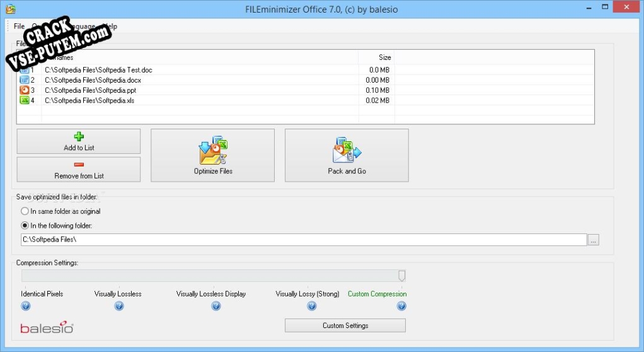Click help icon under Visually Lossless Display

tap(216, 306)
